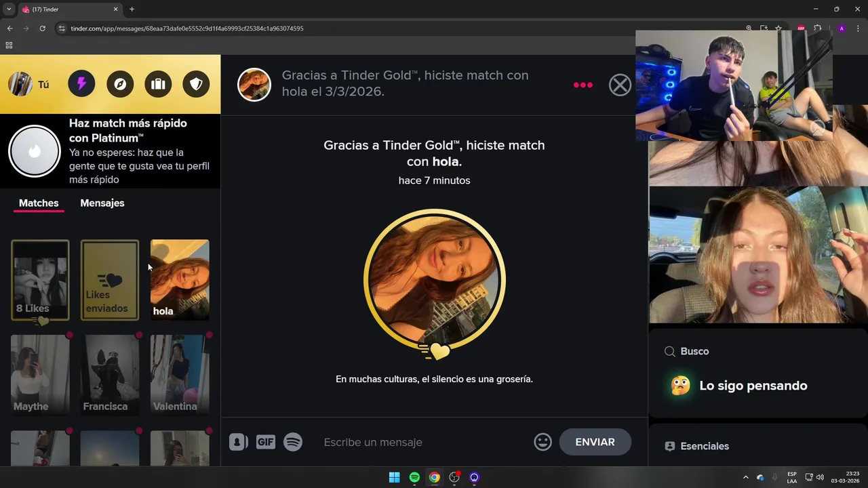Image resolution: width=868 pixels, height=488 pixels.
Task: Open the zoom magnifier icon in address bar
Action: pyautogui.click(x=749, y=28)
